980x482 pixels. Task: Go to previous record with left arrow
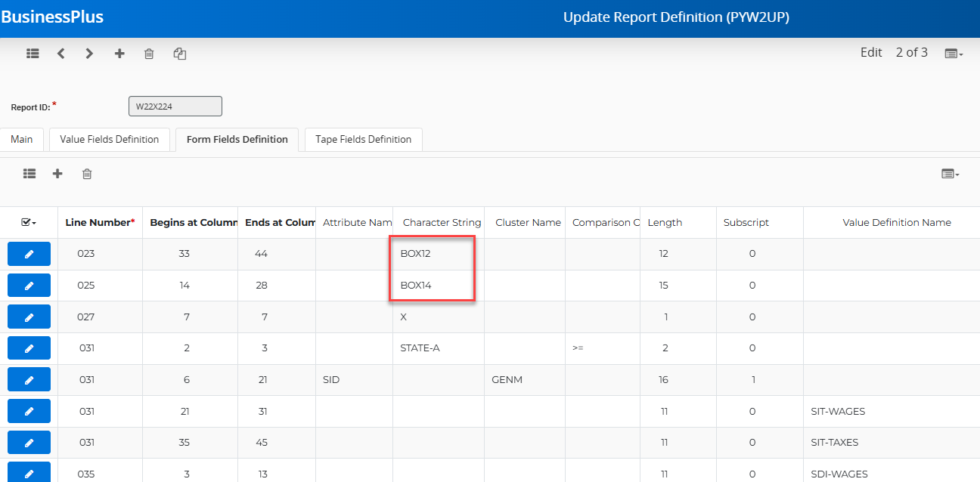[61, 54]
